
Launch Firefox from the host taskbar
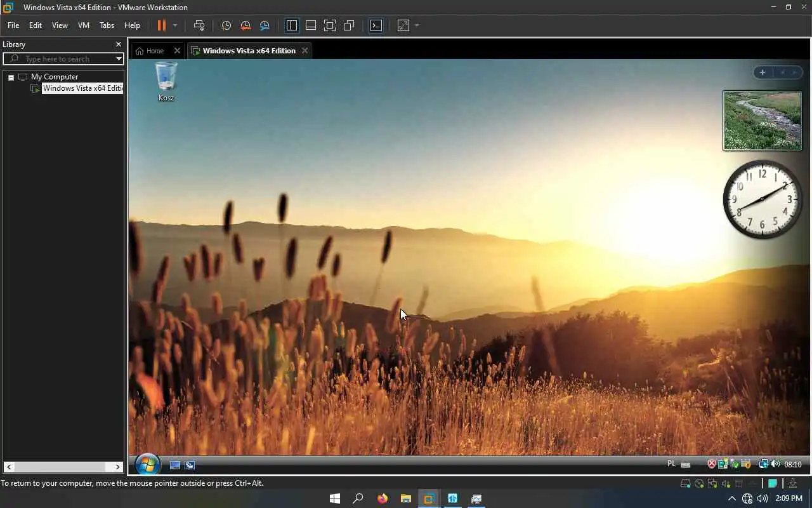[x=382, y=498]
